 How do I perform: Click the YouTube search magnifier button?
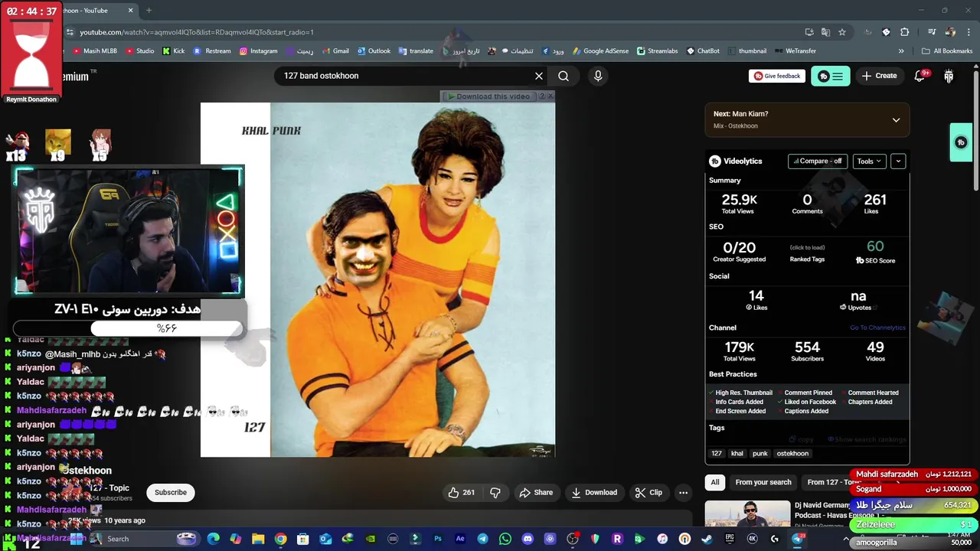tap(563, 76)
